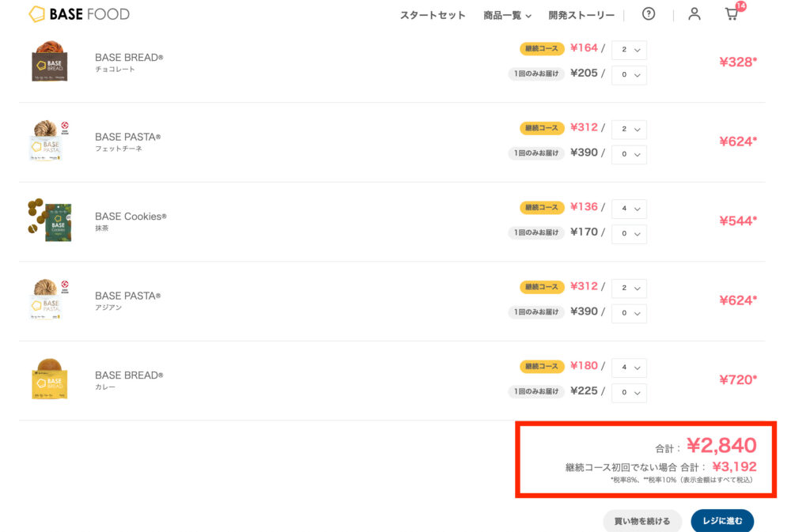Open the スタートセット menu item
Viewport: 791px width, 532px height.
(x=433, y=15)
